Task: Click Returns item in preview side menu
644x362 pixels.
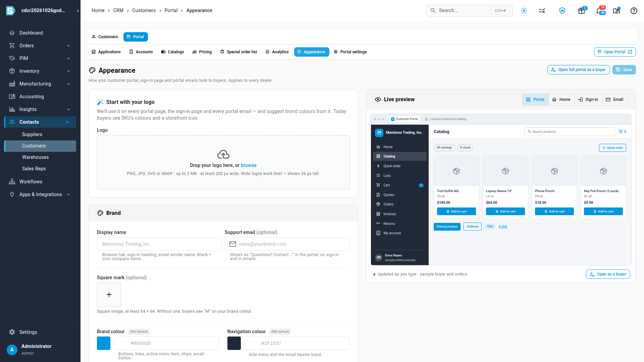Action: point(400,224)
